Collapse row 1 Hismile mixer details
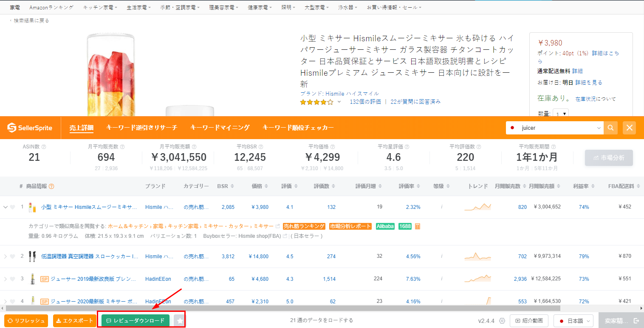This screenshot has height=328, width=644. point(5,207)
